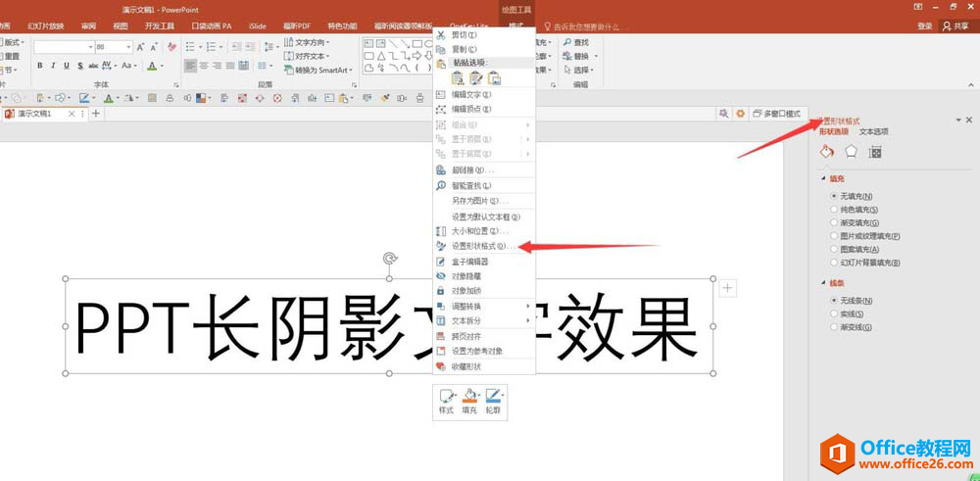Open the font size dropdown showing 88

click(x=127, y=47)
